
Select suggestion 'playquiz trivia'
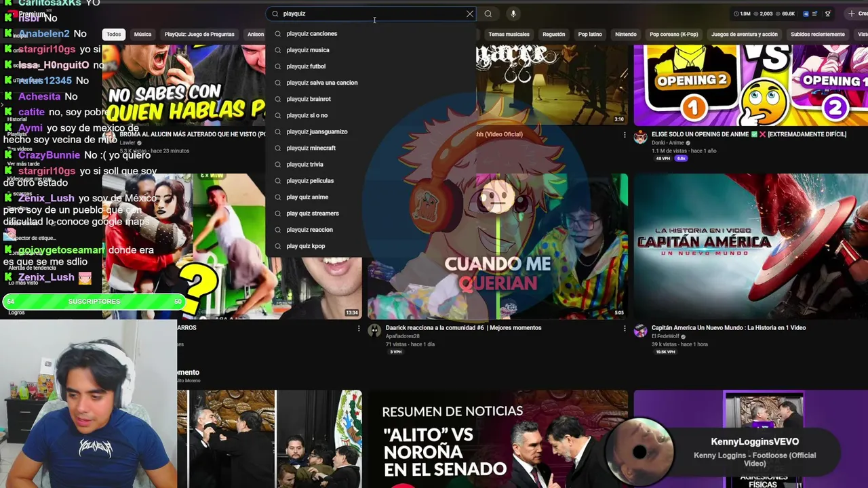371,164
